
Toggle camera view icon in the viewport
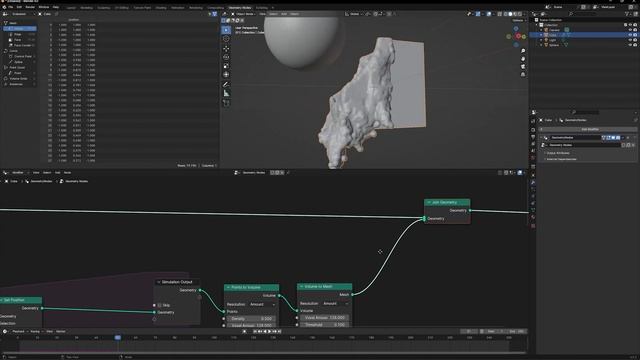[x=523, y=67]
